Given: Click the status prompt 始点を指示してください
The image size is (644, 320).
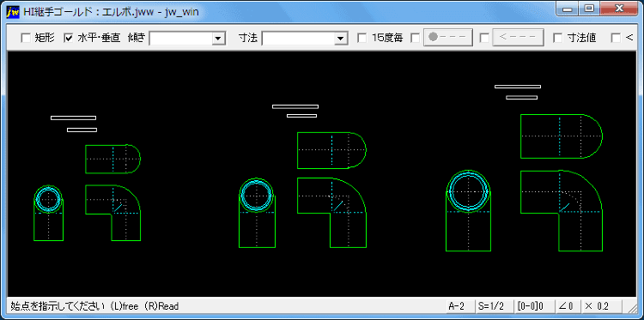Looking at the screenshot, I should [58, 306].
